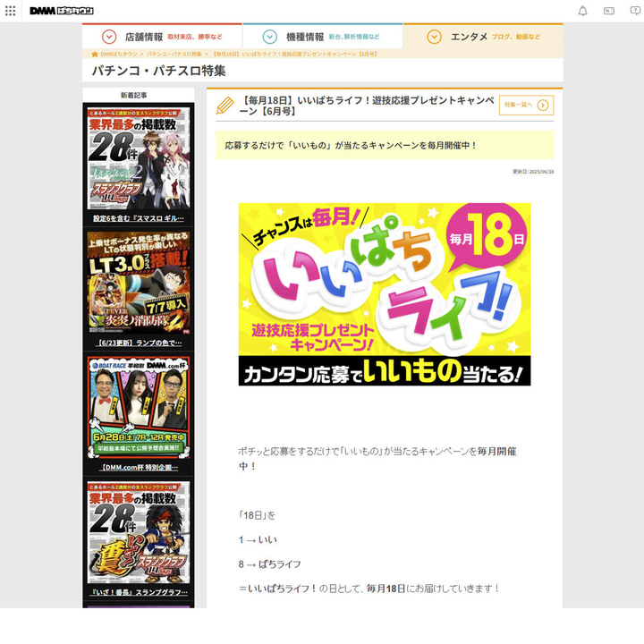Open the 炎炎ノ消防隊2 LT3.0 thumbnail
The image size is (644, 644).
(139, 283)
